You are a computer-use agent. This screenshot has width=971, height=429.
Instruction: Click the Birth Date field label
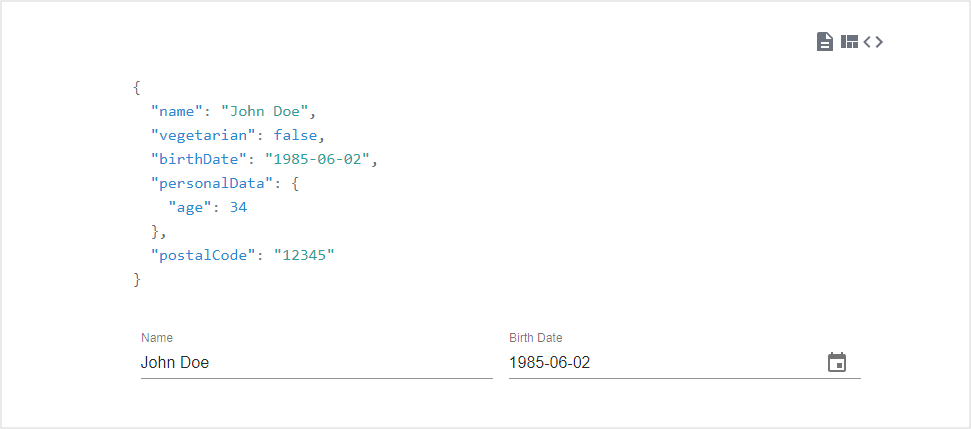[536, 338]
